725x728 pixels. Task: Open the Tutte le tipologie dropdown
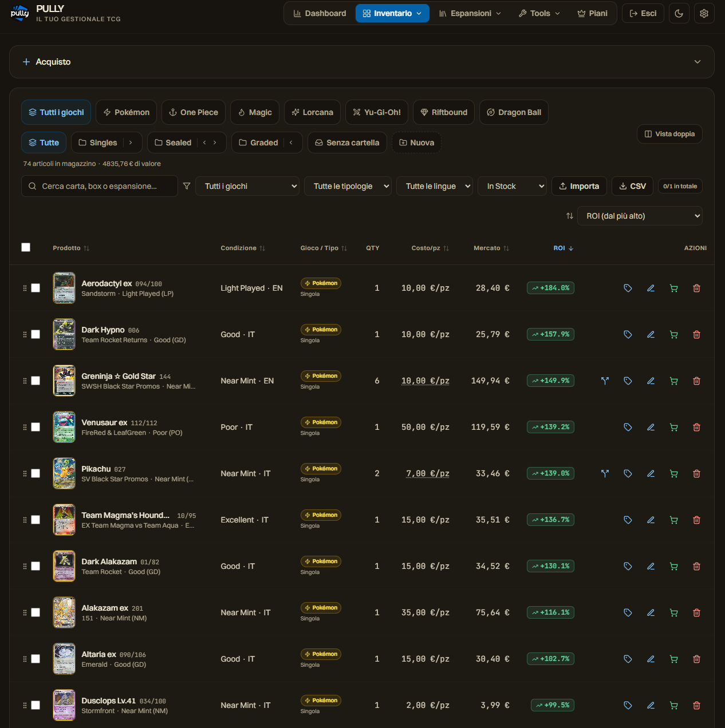point(348,186)
